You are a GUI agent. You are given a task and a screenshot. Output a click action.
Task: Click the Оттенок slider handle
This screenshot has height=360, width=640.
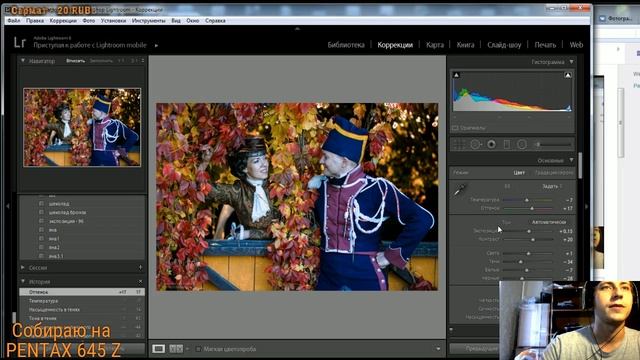(532, 209)
